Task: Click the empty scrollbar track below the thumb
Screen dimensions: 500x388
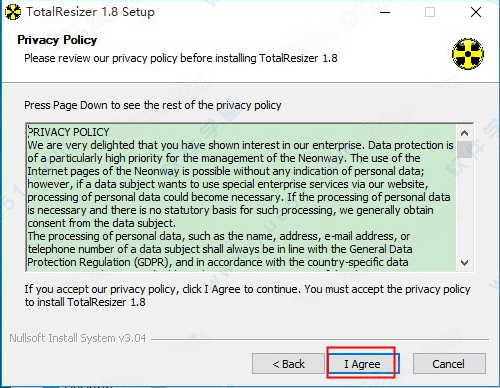Action: [x=464, y=206]
